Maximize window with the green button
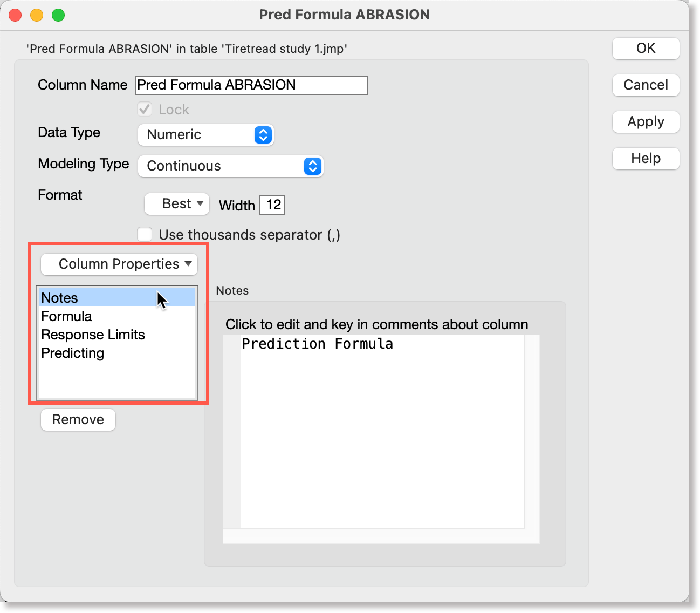 pos(58,15)
